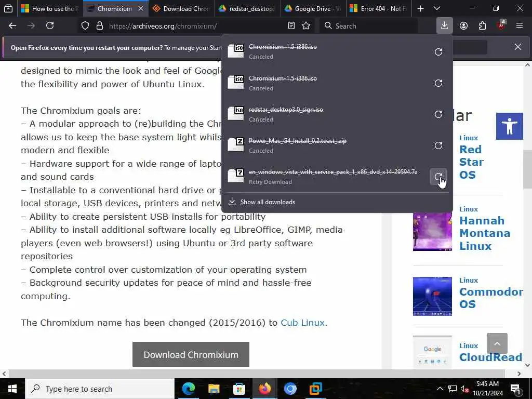This screenshot has width=532, height=399.
Task: Open the Firefox application menu
Action: 520,26
